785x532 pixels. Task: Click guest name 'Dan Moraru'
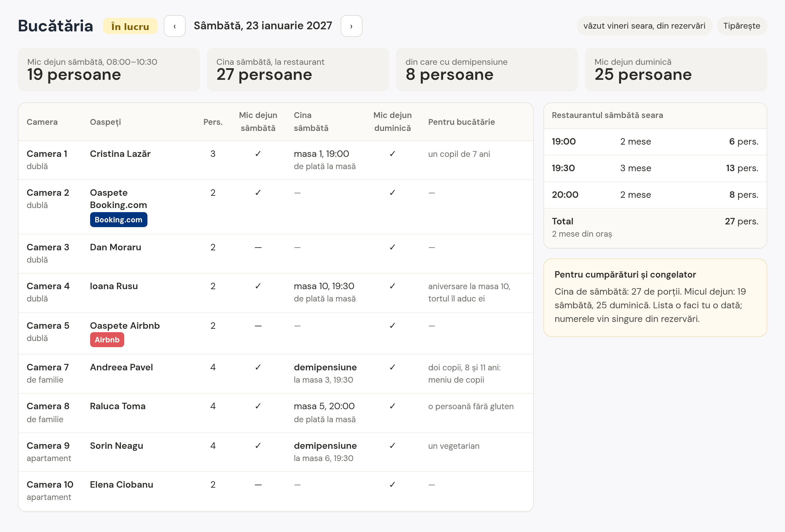(115, 247)
